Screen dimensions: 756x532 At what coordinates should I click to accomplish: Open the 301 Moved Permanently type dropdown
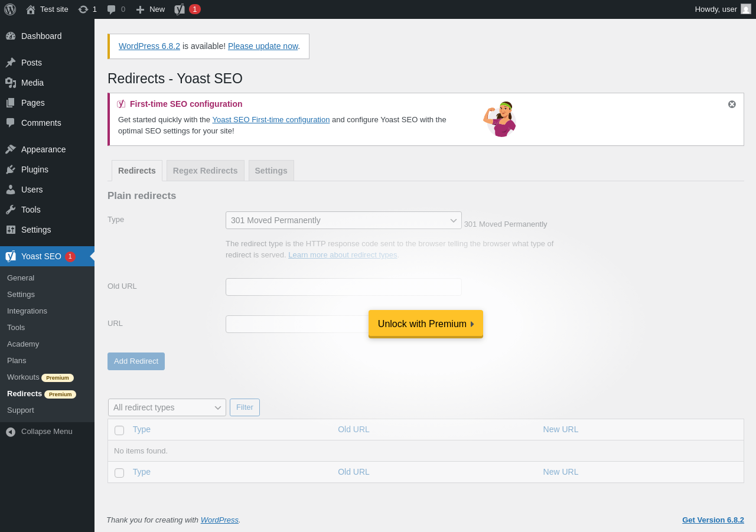pos(344,220)
